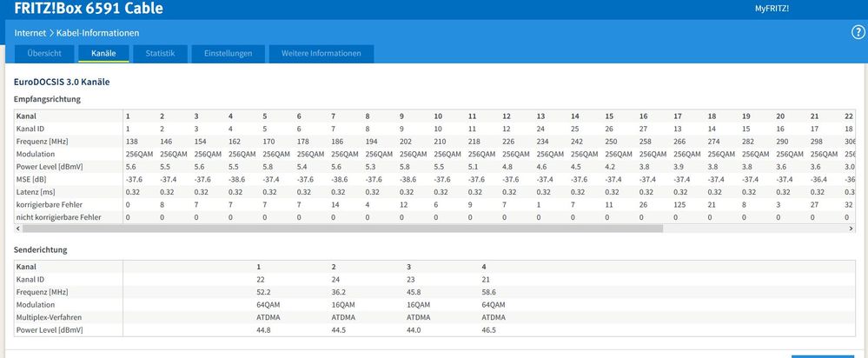
Task: Click the table's right scroll arrow
Action: click(851, 228)
